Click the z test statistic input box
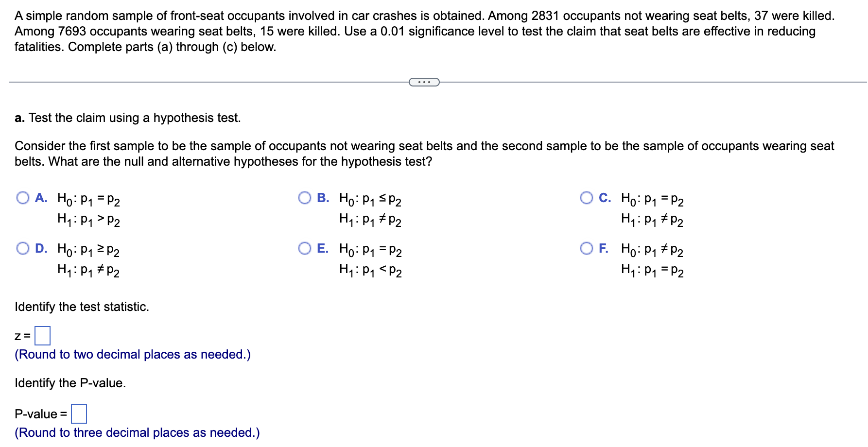868x447 pixels. point(43,335)
